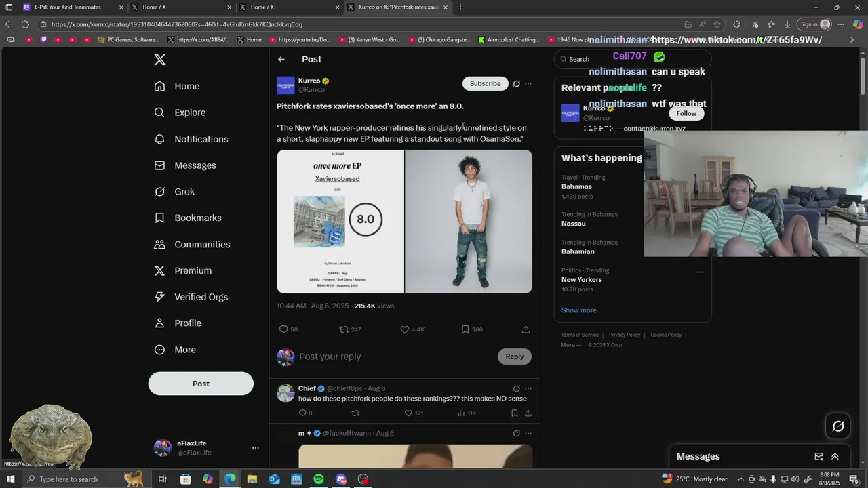Screen dimensions: 868x488
Task: Open Bookmarks in sidebar
Action: tap(189, 218)
